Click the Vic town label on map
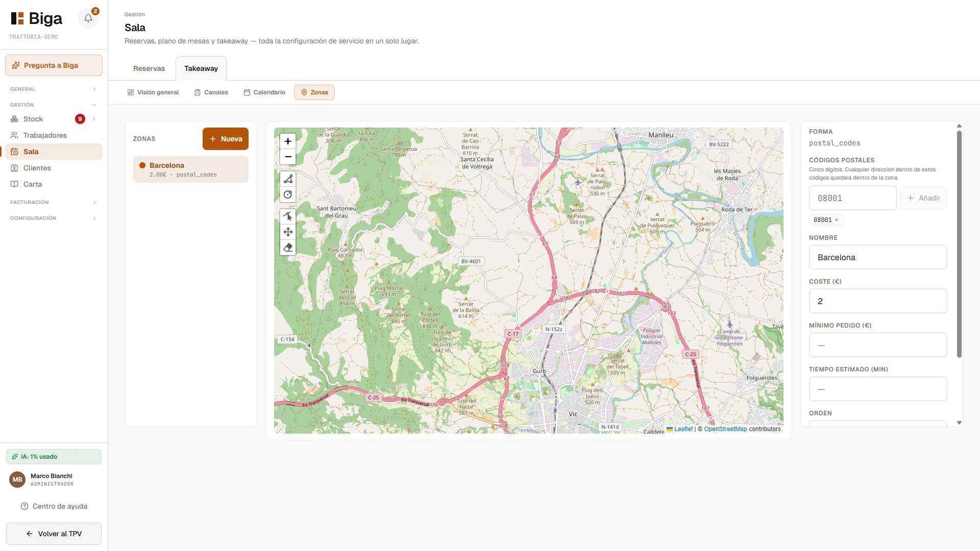Image resolution: width=980 pixels, height=551 pixels. click(x=573, y=414)
